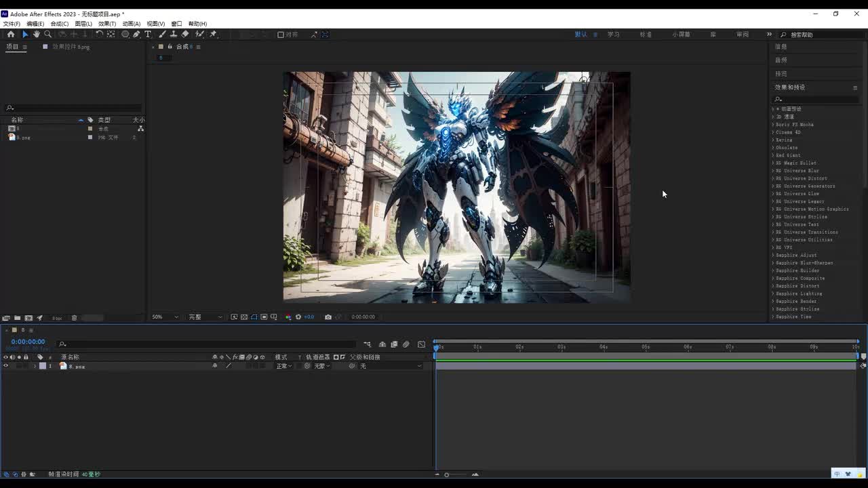The width and height of the screenshot is (868, 488).
Task: Open the 正常 blending mode dropdown
Action: (283, 366)
